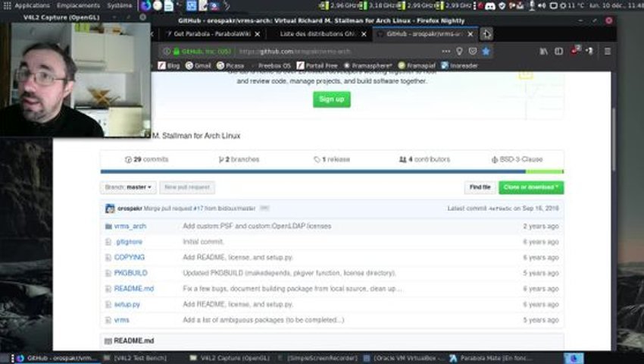Save page to Pocket icon
This screenshot has height=364, width=644.
coord(473,52)
